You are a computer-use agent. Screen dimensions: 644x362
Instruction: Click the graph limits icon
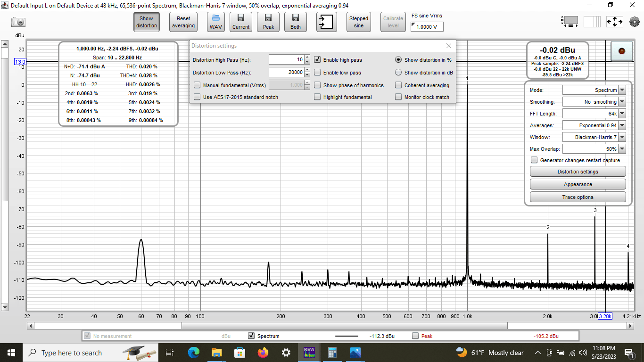tap(570, 21)
